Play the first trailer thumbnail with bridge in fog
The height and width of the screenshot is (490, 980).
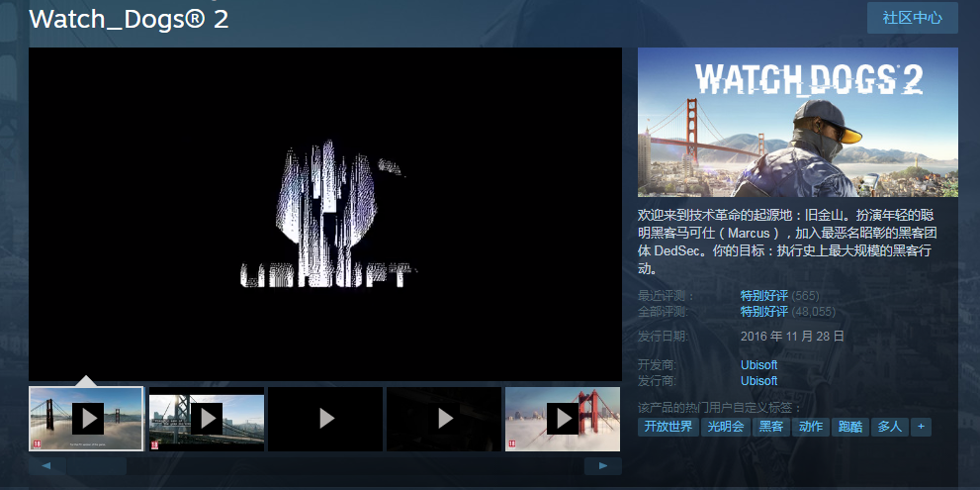pos(86,419)
